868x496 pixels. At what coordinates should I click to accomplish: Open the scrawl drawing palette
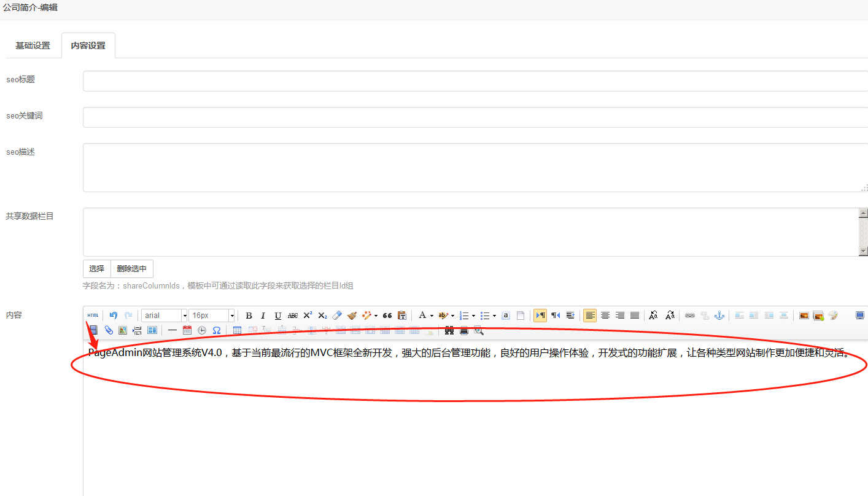point(833,316)
